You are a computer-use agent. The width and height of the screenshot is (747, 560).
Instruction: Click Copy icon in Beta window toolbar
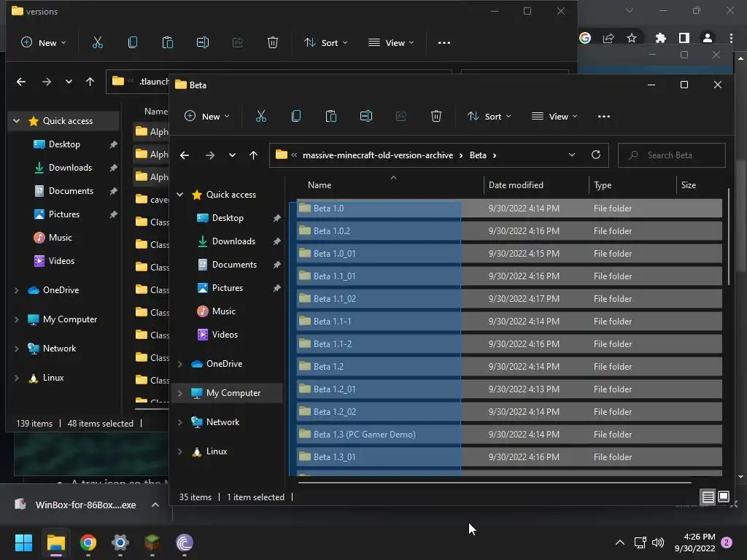click(x=296, y=116)
